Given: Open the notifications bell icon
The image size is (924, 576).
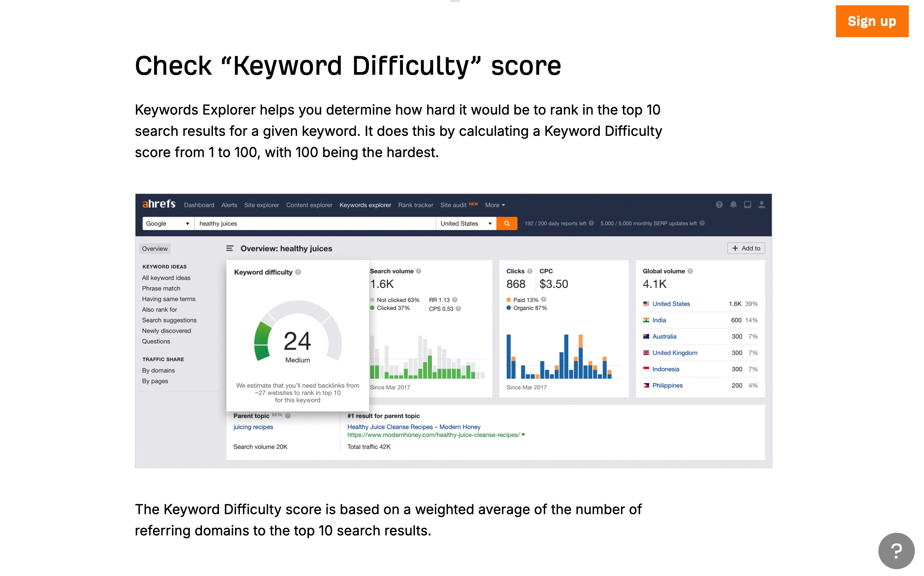Looking at the screenshot, I should [x=734, y=205].
